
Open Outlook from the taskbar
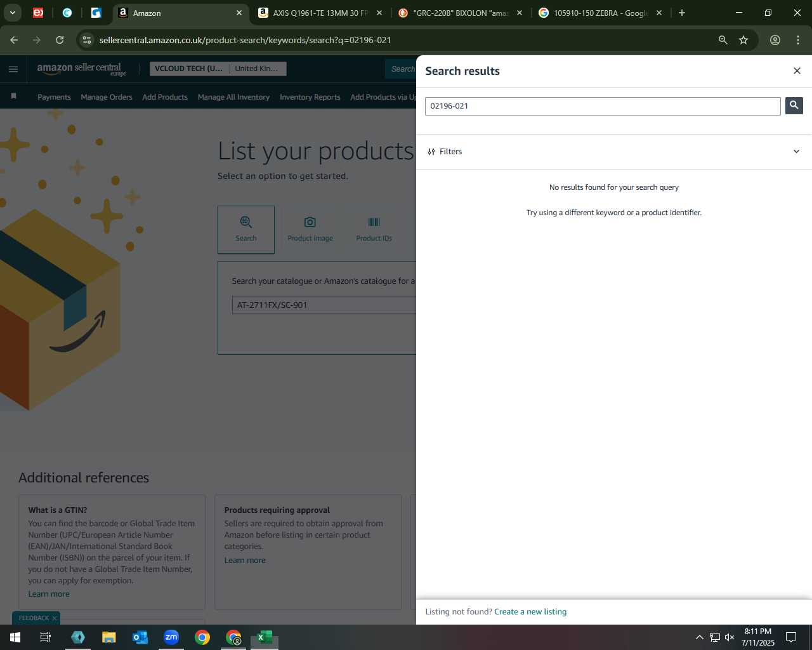(140, 637)
